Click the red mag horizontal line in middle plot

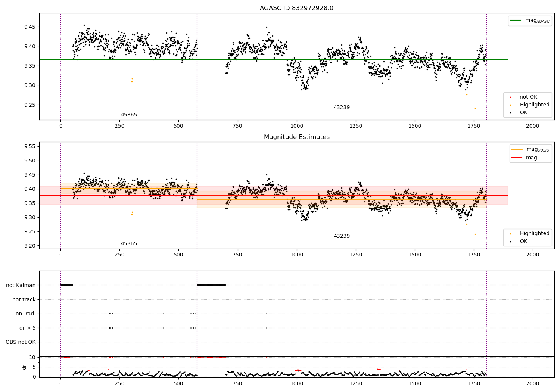(x=274, y=195)
